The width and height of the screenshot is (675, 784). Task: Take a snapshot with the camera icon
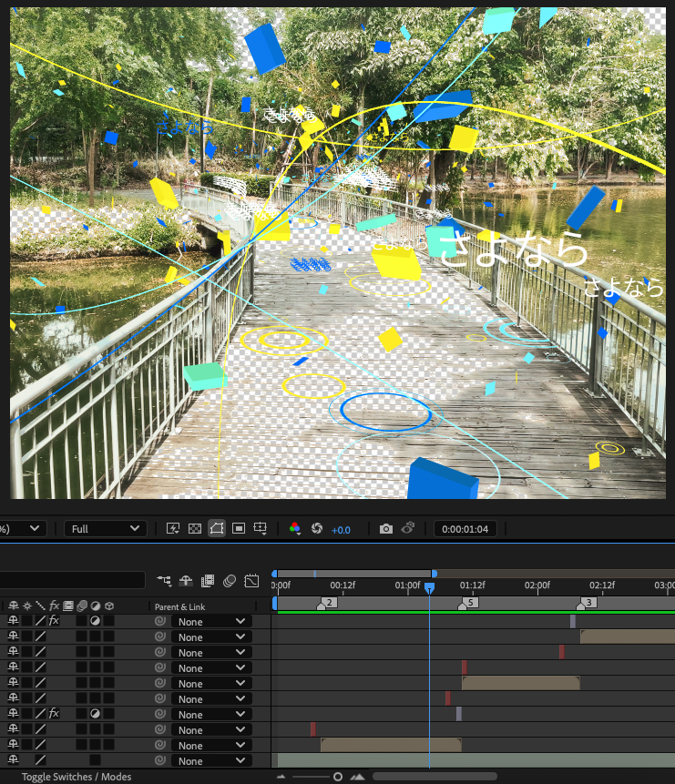tap(386, 528)
